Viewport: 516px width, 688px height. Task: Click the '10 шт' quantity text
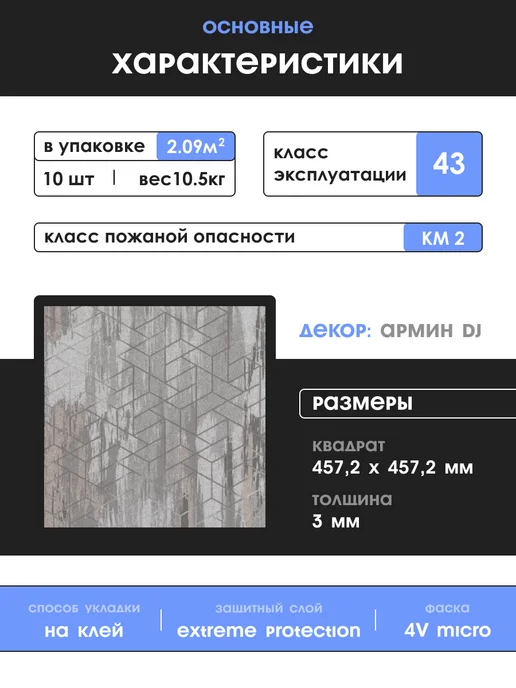[68, 179]
